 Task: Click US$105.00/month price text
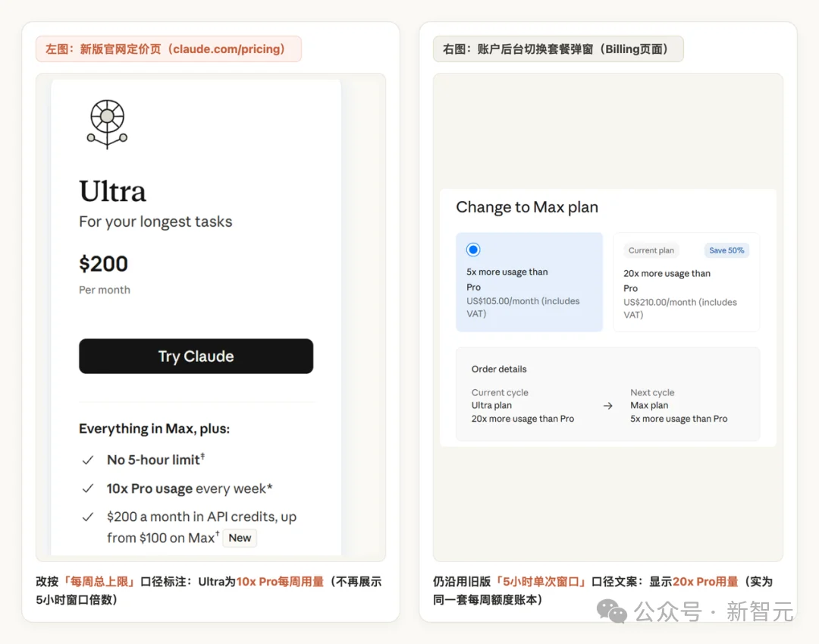pos(522,307)
